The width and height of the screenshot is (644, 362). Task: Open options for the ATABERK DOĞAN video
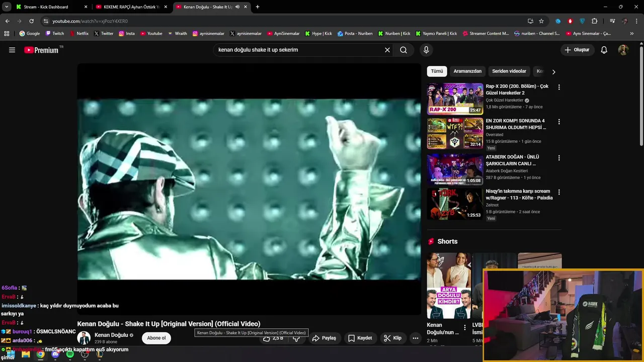point(559,158)
